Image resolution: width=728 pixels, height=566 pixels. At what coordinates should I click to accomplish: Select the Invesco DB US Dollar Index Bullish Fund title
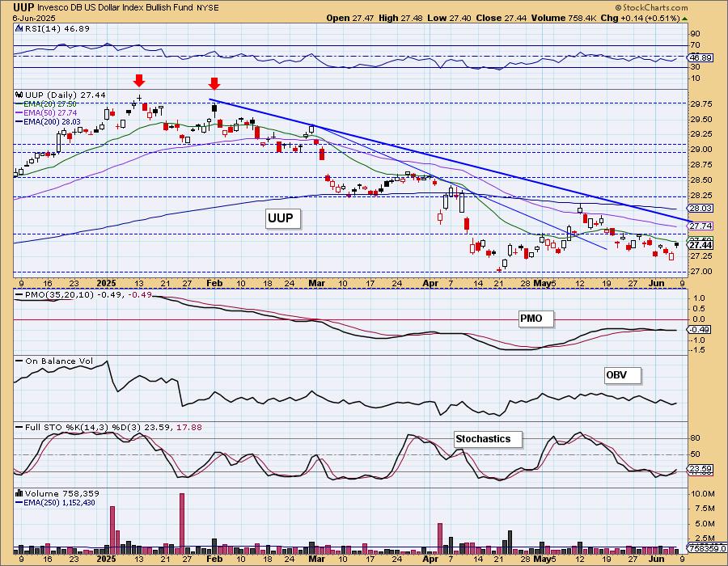click(116, 8)
